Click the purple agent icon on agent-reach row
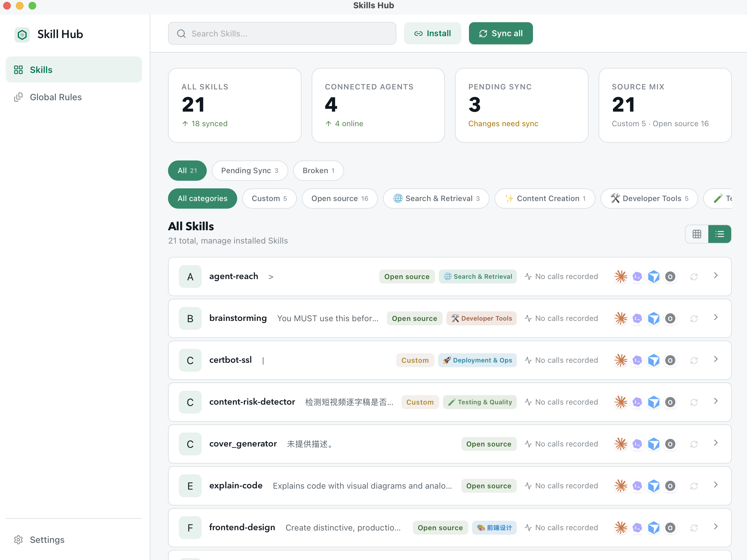This screenshot has width=747, height=560. [637, 277]
